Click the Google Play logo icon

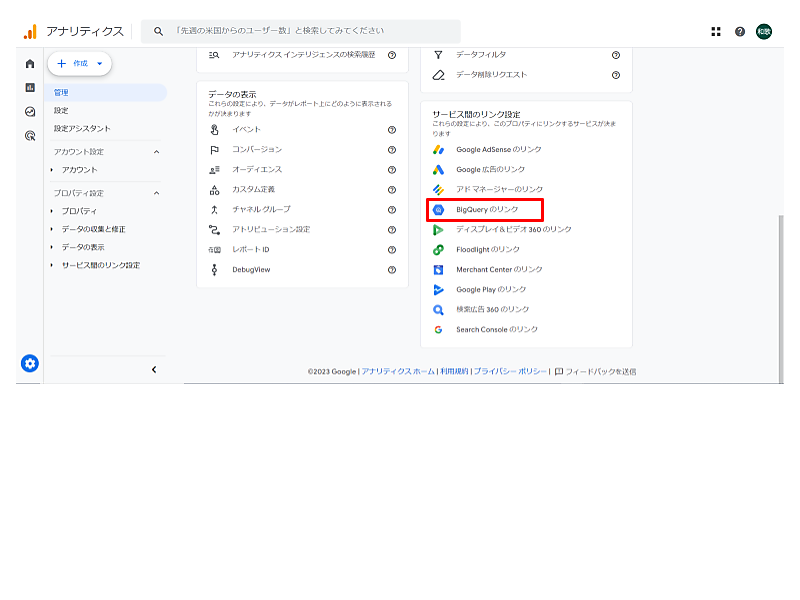pos(438,289)
